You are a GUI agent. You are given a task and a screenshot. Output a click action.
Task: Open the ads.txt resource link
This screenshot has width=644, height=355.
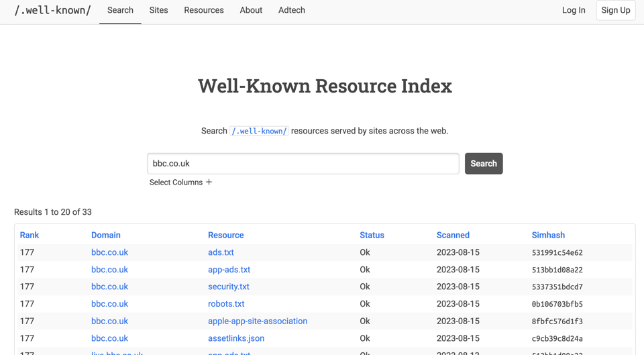coord(221,252)
